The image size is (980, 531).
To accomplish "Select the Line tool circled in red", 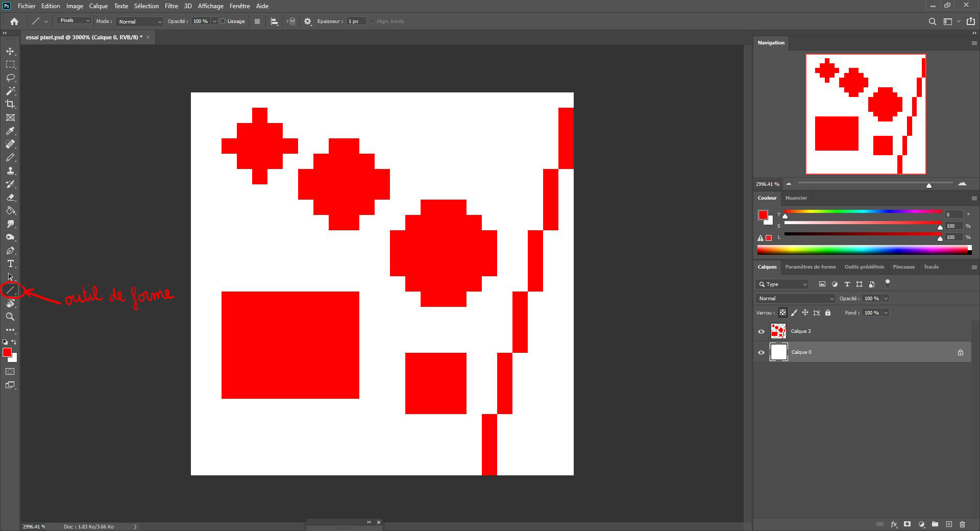I will coord(11,290).
